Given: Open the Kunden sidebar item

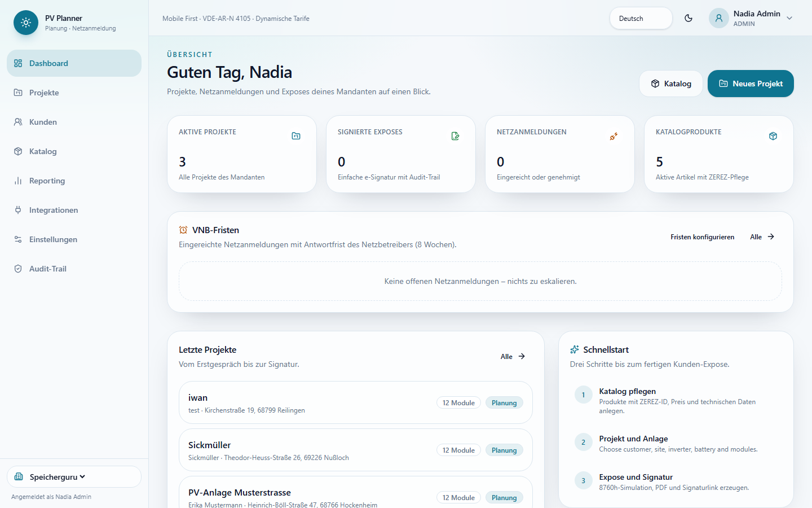Looking at the screenshot, I should point(74,122).
